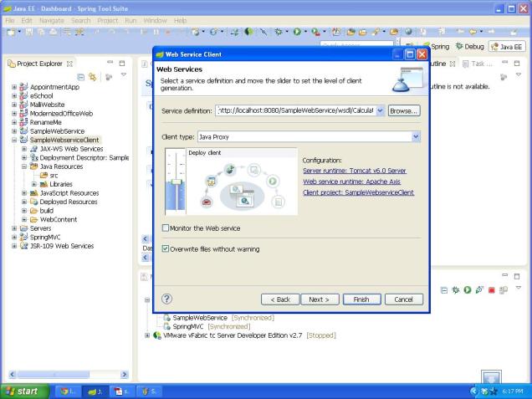Click Link with Editor in Project Explorer
The image size is (532, 399).
point(92,77)
